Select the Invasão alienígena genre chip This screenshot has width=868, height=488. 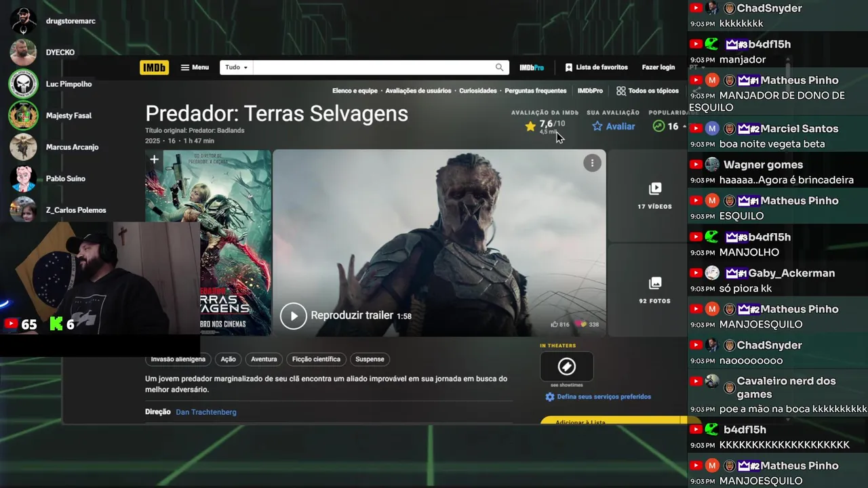tap(178, 359)
